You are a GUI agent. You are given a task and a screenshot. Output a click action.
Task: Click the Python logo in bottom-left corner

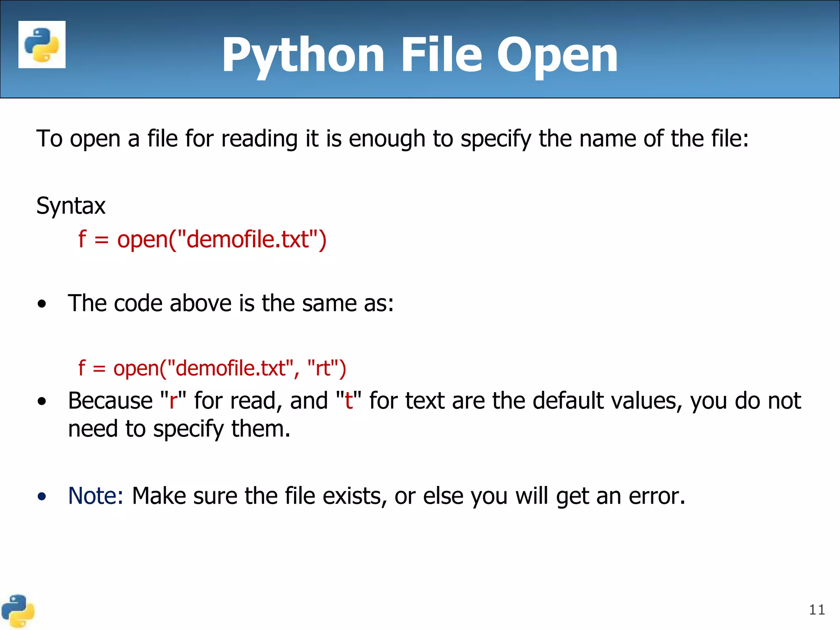click(x=18, y=611)
